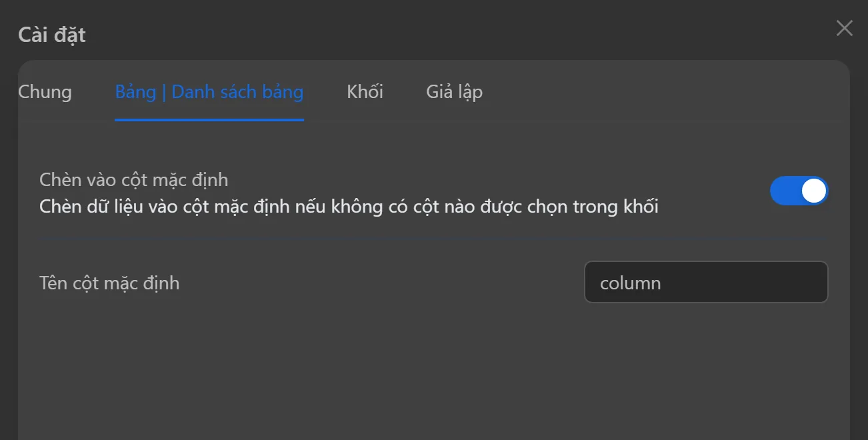
Task: Disable the Chèn vào cột mặc định switch
Action: coord(798,191)
